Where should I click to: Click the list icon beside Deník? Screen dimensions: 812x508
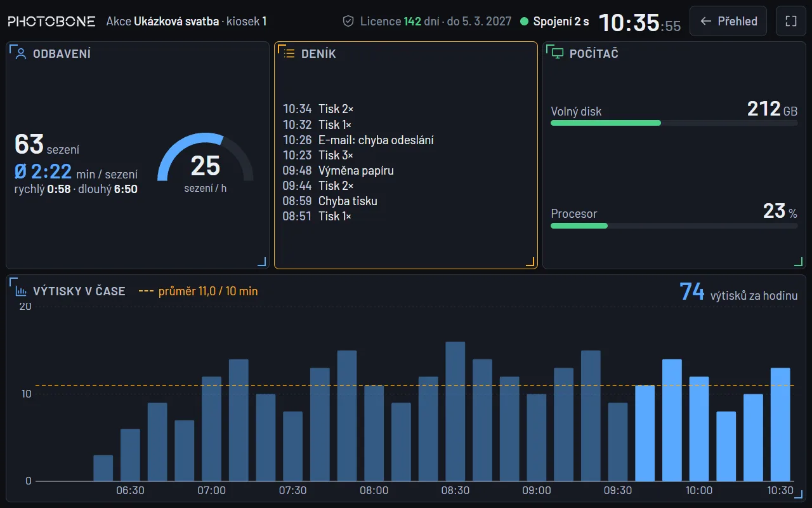coord(289,53)
